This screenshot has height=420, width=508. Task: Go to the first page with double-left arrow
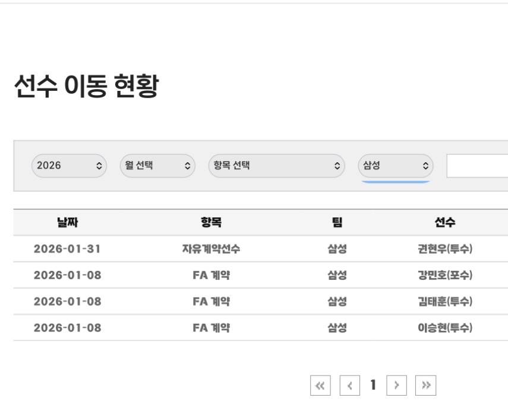[320, 386]
